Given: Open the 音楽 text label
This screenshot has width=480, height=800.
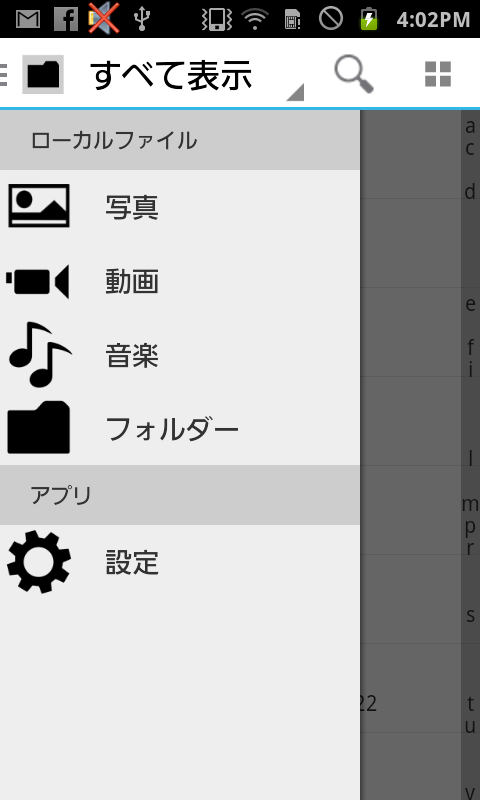Looking at the screenshot, I should click(132, 356).
